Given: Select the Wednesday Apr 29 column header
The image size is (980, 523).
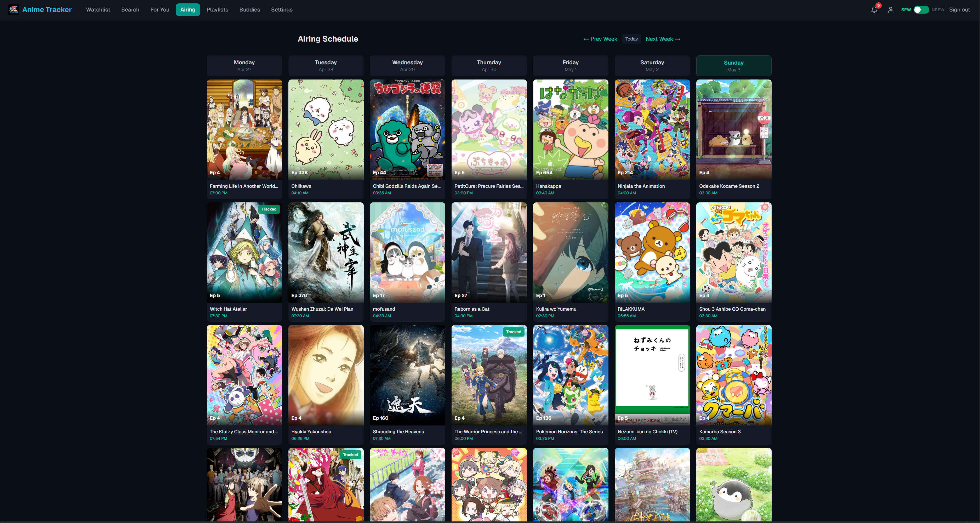Looking at the screenshot, I should click(x=407, y=66).
